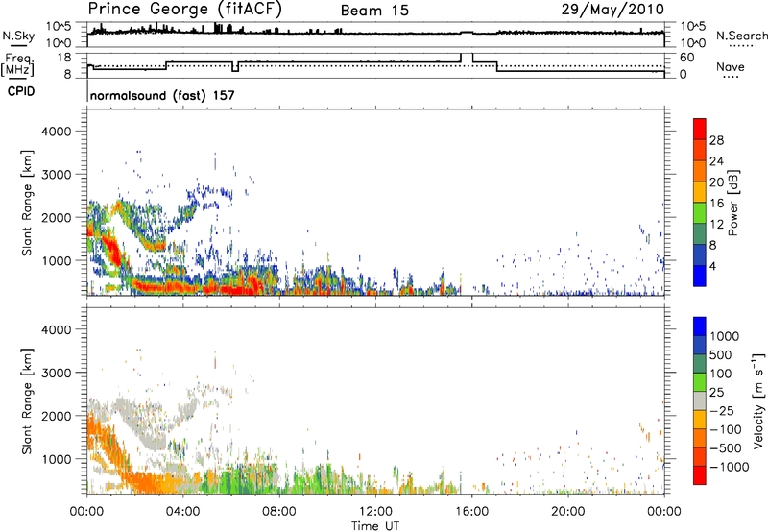The image size is (768, 532).
Task: Click the frequency gap near 16:00 UT
Action: click(x=467, y=58)
